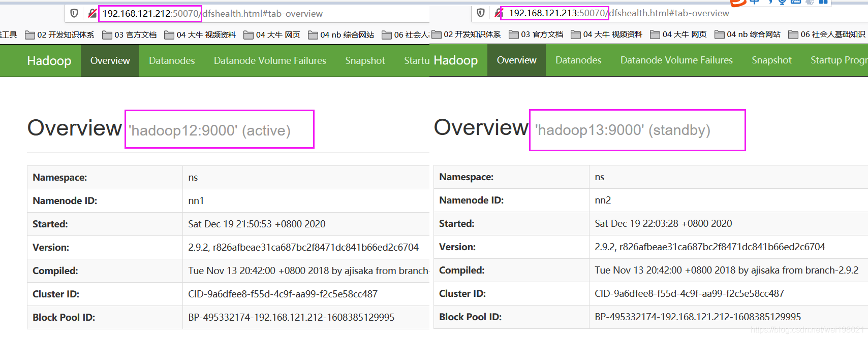868x339 pixels.
Task: Open the 04 大牛 网页 bookmark folder in the right window
Action: [x=678, y=35]
